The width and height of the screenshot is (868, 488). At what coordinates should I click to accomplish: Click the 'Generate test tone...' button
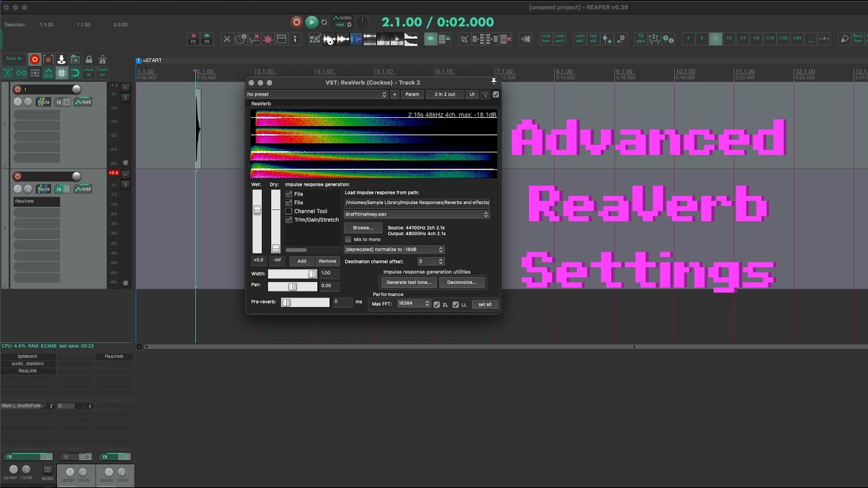(x=409, y=282)
